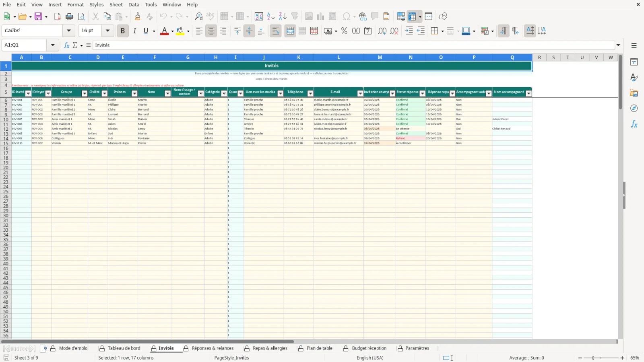Screen dimensions: 644x362
Task: Click Add Decimal Place icon
Action: coord(382,31)
